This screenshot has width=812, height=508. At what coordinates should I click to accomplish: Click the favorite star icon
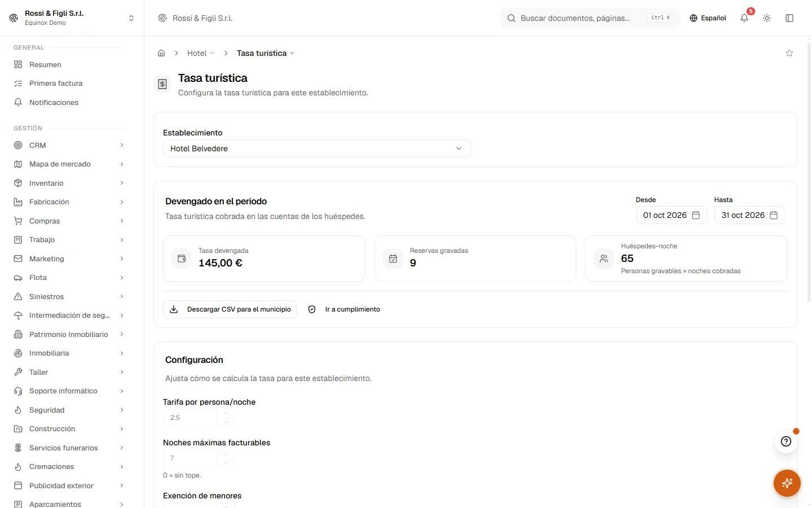789,53
